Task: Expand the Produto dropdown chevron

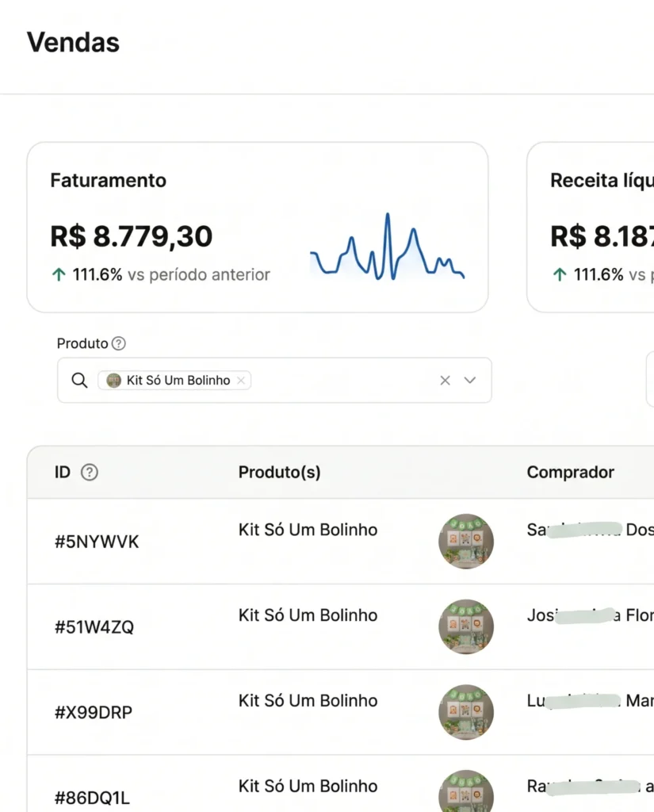Action: pos(469,380)
